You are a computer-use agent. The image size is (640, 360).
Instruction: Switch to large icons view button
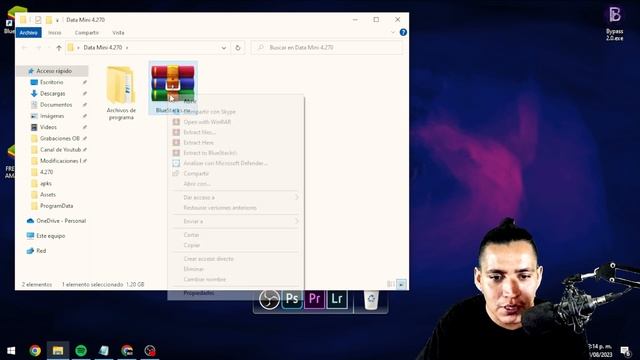pyautogui.click(x=401, y=284)
